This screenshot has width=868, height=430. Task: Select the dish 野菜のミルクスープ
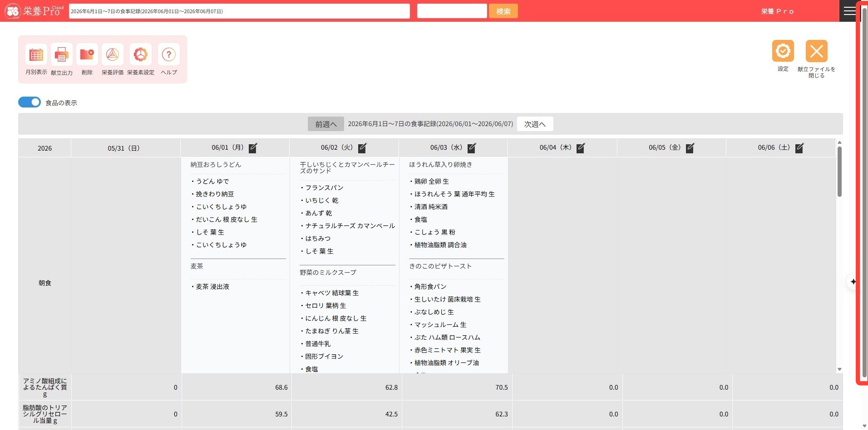[328, 273]
